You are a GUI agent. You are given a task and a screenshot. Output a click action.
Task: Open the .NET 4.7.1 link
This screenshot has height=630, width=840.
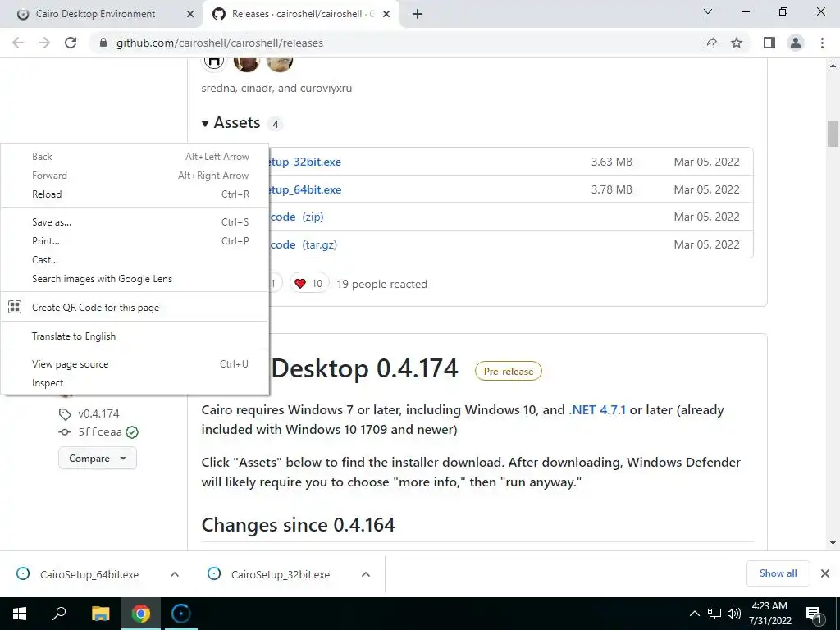tap(597, 410)
